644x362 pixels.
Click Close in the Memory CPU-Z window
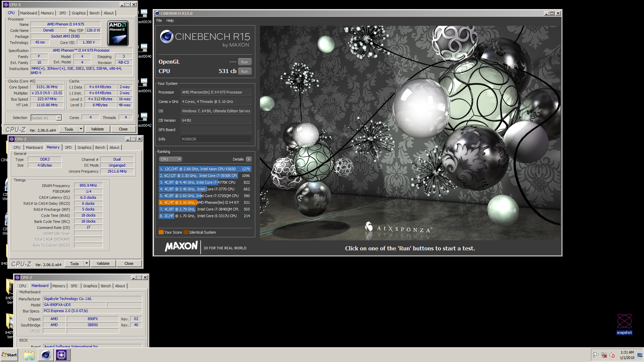click(x=129, y=263)
